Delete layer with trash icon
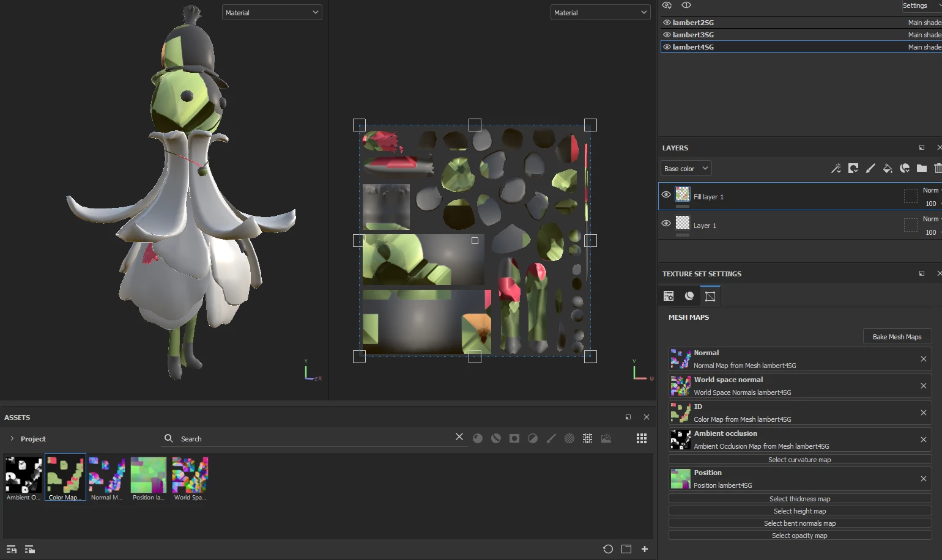 click(938, 168)
